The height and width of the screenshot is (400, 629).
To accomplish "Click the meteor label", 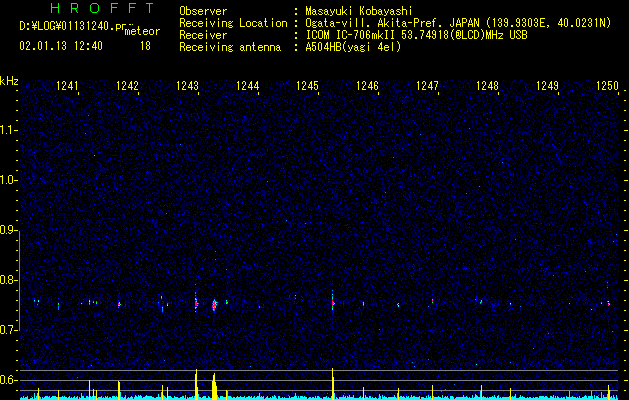I will click(x=142, y=31).
